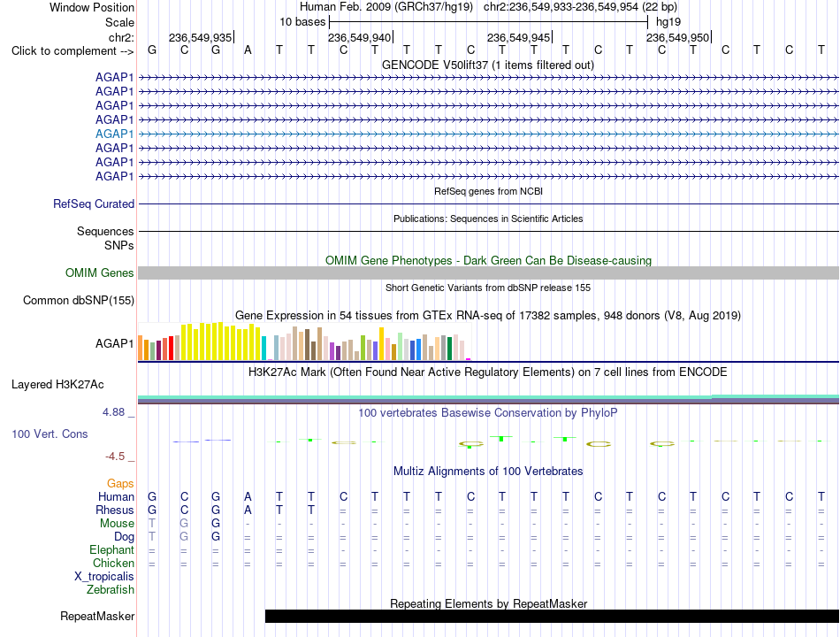Click base 'A' in the Rhesus alignment row
840x637 pixels.
[x=248, y=510]
